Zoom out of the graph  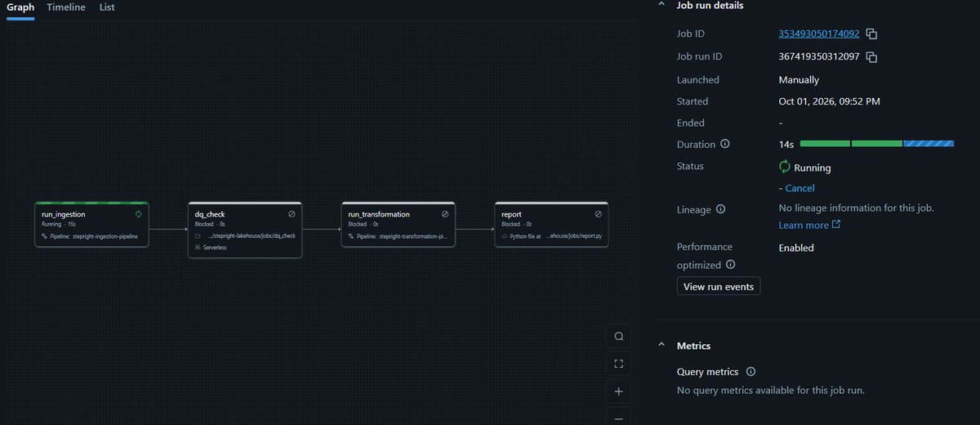point(618,418)
